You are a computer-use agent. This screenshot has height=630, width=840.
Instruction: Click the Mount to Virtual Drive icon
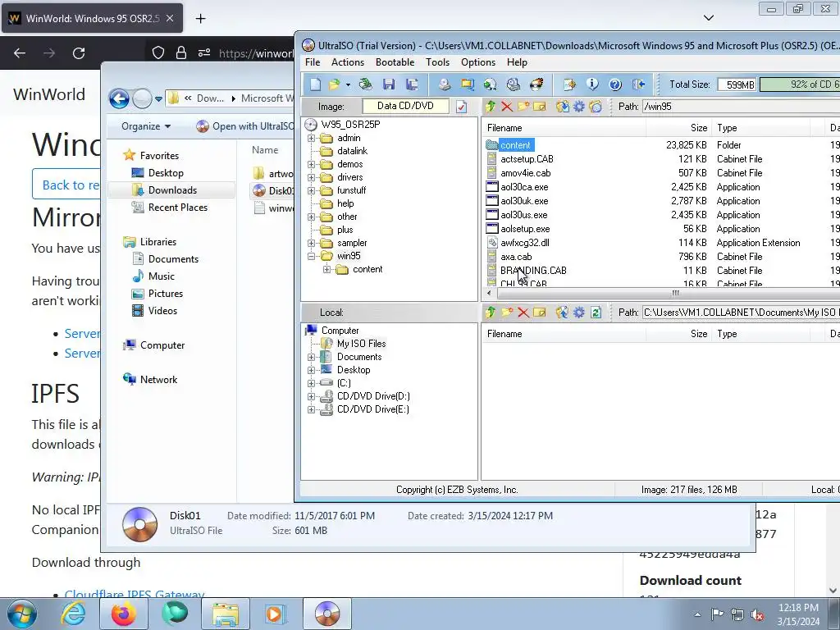click(x=514, y=84)
